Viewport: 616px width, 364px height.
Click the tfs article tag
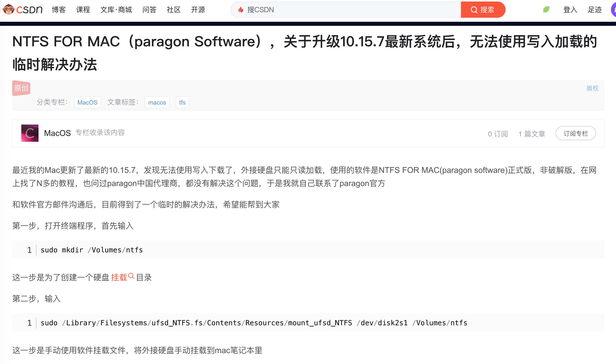[182, 102]
